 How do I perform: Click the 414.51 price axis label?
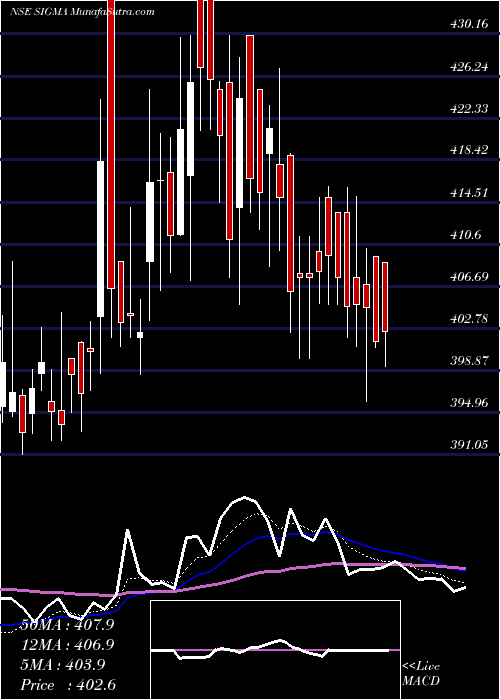469,192
